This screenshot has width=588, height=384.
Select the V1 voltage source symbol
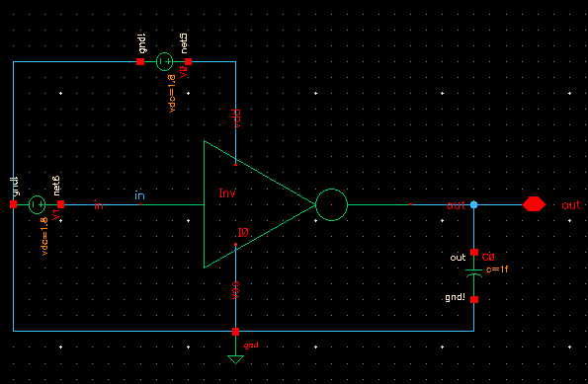click(x=38, y=204)
